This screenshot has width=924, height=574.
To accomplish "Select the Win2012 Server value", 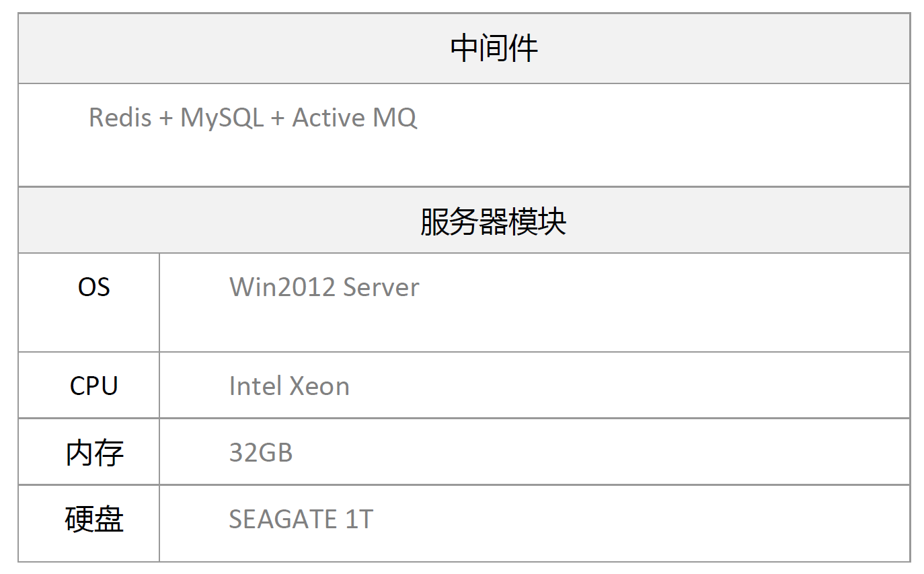I will tap(324, 287).
